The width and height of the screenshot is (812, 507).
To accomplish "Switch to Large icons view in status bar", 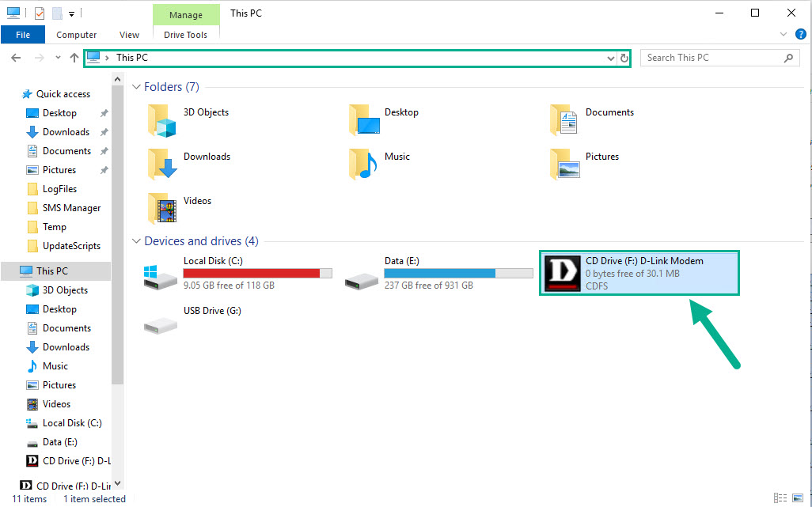I will coord(798,498).
